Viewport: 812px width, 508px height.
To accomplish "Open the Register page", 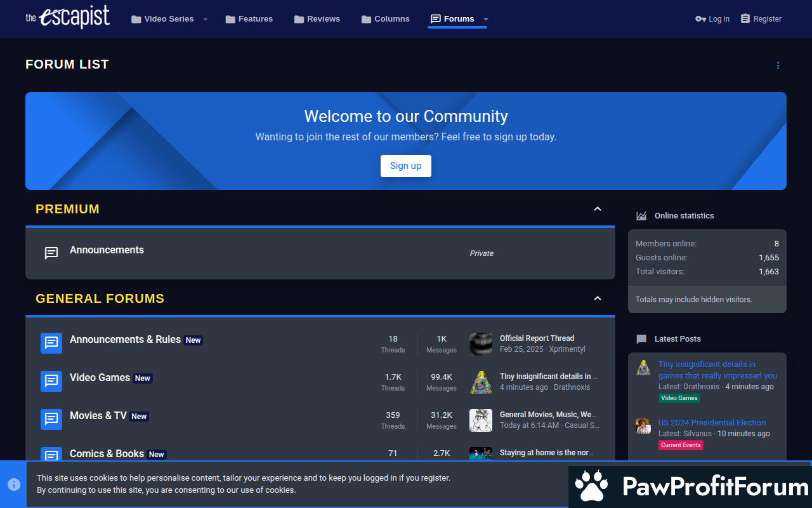I will pyautogui.click(x=761, y=19).
